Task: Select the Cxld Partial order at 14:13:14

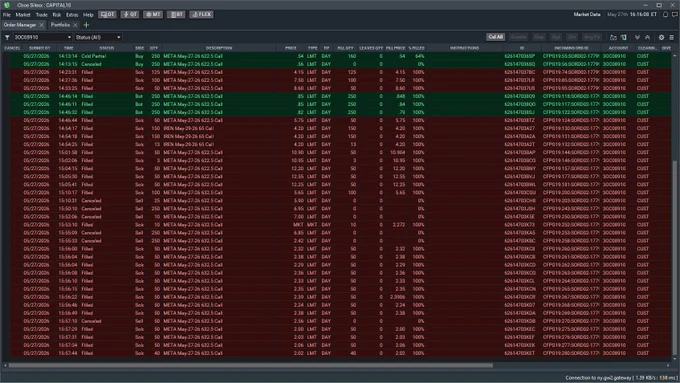Action: point(340,56)
